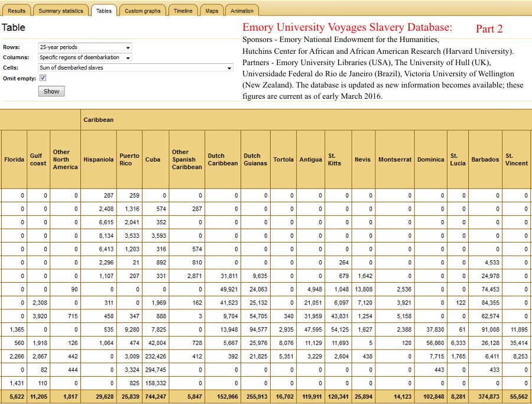Select the Caribbean group header
The image size is (532, 404).
click(x=98, y=119)
